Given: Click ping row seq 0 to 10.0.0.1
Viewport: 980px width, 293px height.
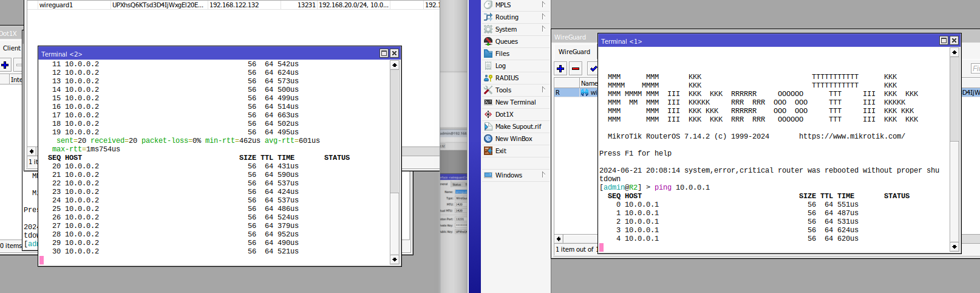Looking at the screenshot, I should click(x=737, y=204).
